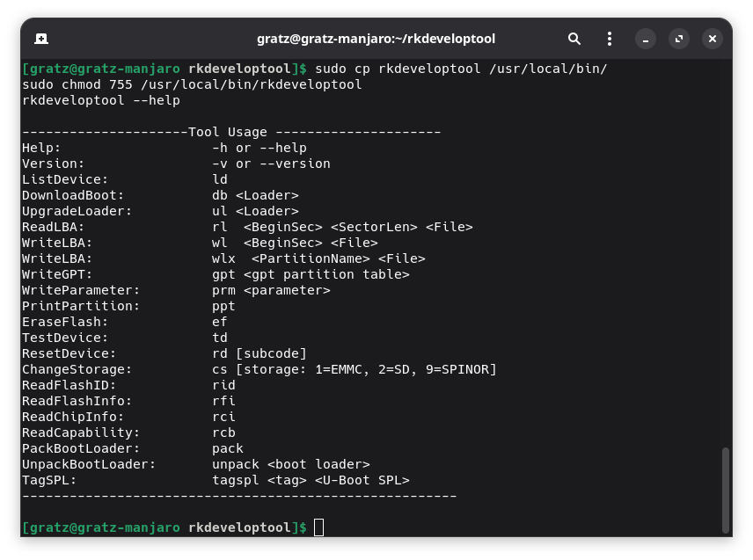Image resolution: width=753 pixels, height=560 pixels.
Task: Click the cursor at the bottom prompt
Action: click(x=318, y=527)
